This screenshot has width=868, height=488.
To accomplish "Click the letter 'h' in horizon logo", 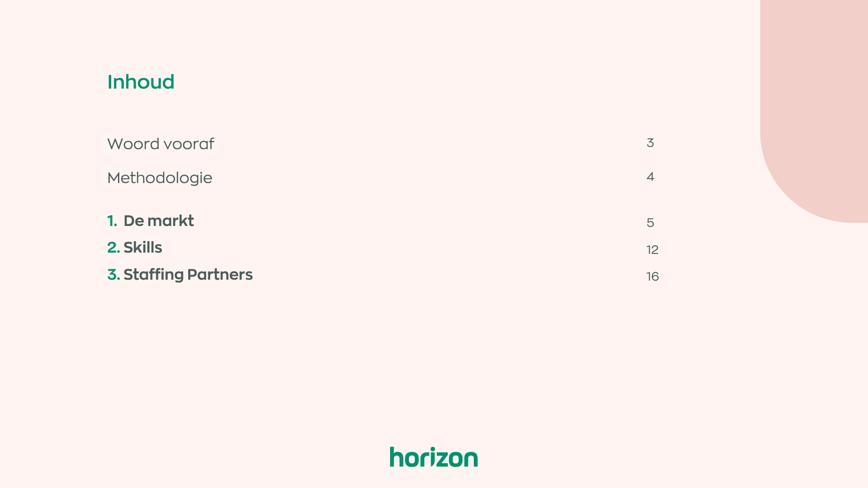I will [x=396, y=457].
